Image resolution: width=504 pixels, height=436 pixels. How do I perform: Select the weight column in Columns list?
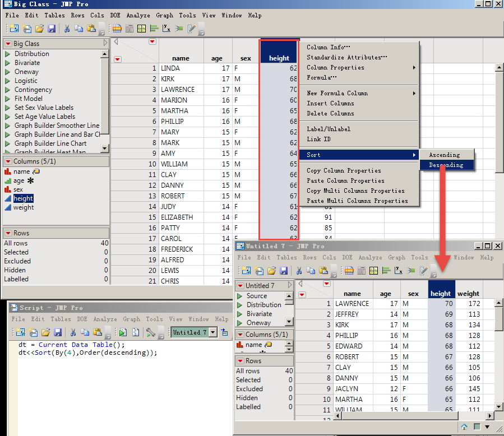coord(24,207)
